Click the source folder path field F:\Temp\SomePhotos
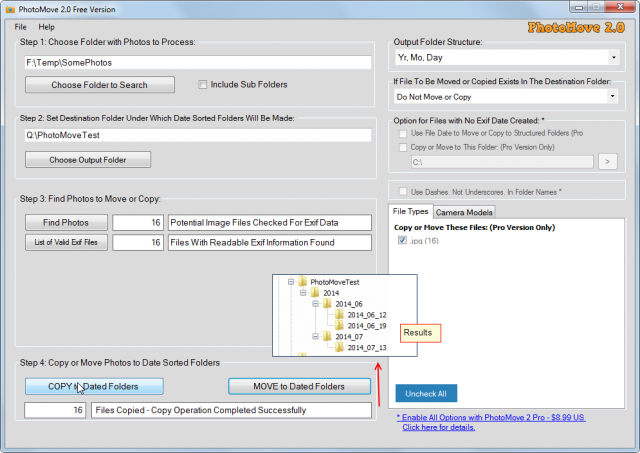This screenshot has height=453, width=640. pyautogui.click(x=198, y=62)
